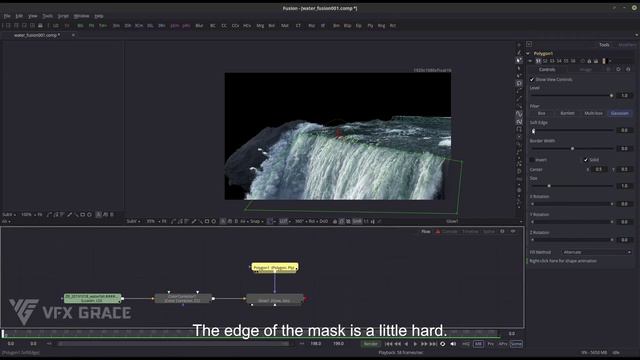Select the Controls tab of Polygon1
This screenshot has height=360, width=640.
point(547,70)
